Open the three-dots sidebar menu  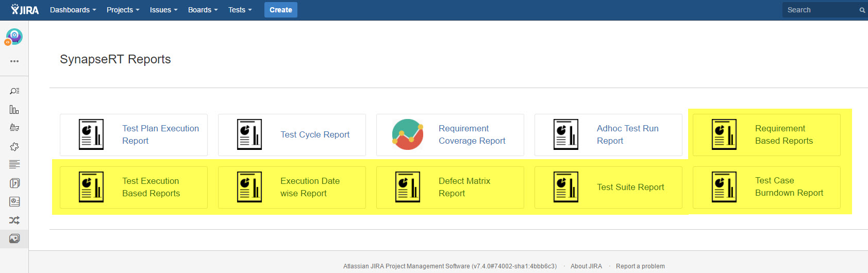coord(14,61)
